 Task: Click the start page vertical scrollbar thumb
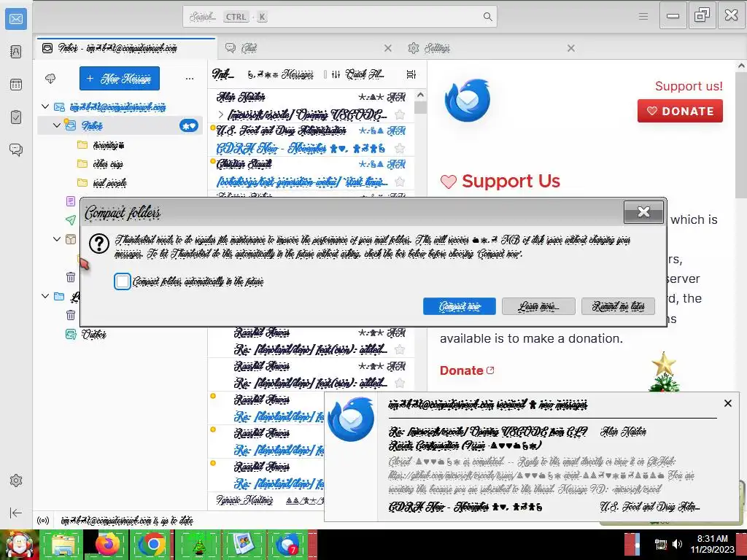[741, 136]
